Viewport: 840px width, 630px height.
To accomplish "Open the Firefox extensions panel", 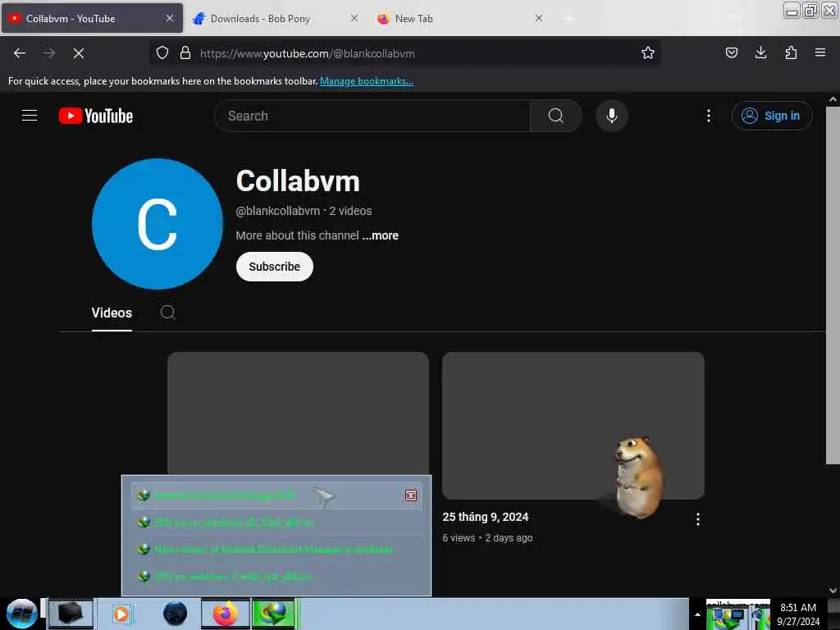I will (791, 52).
